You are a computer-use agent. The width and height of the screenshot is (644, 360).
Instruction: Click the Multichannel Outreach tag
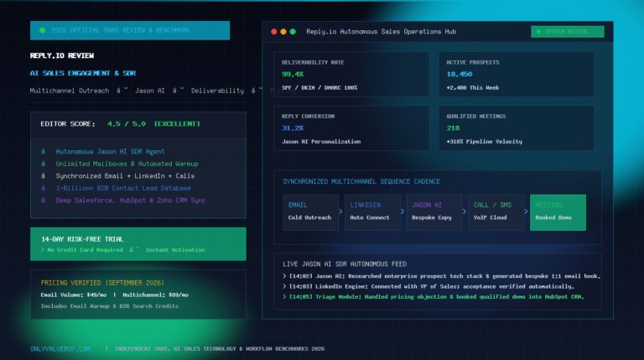(70, 91)
